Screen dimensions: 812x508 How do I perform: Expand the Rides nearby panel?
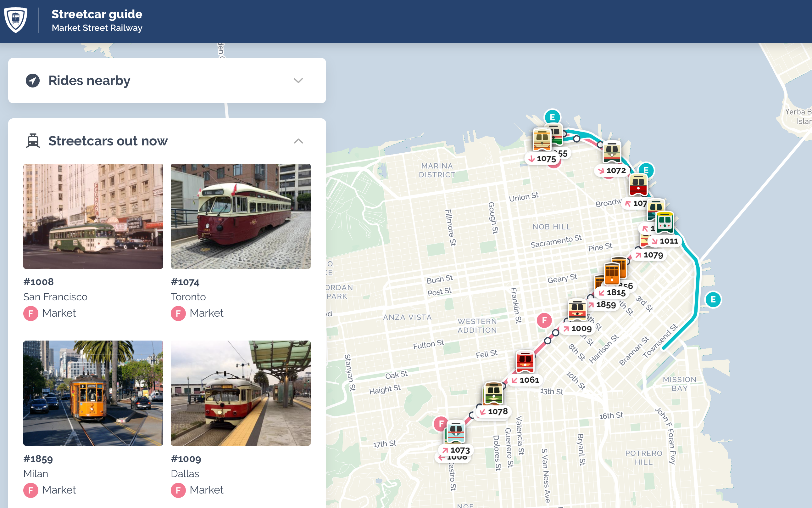[298, 80]
